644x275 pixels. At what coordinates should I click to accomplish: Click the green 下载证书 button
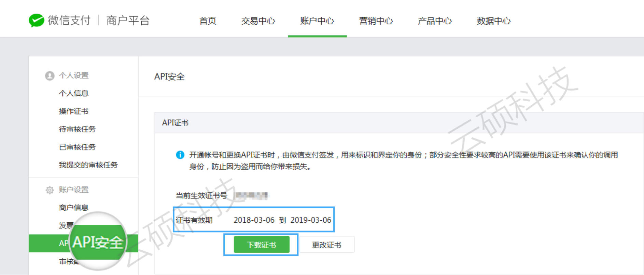(x=261, y=245)
